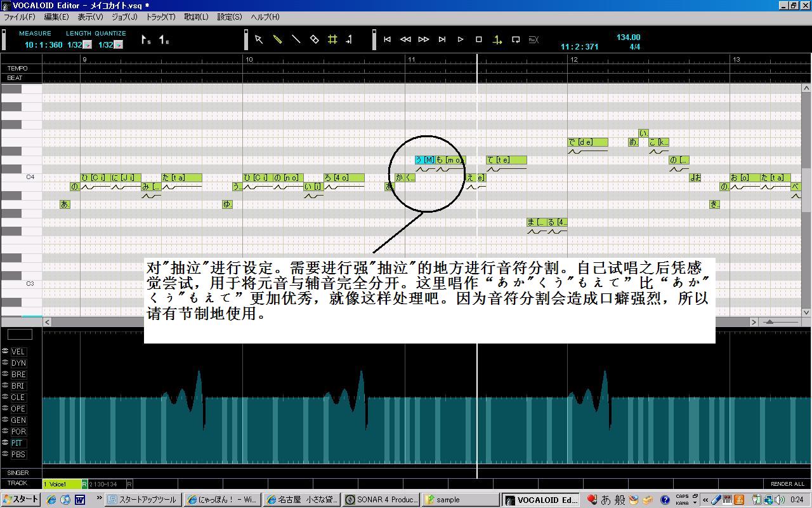The height and width of the screenshot is (508, 812).
Task: Stop playback with the stop button
Action: point(479,39)
